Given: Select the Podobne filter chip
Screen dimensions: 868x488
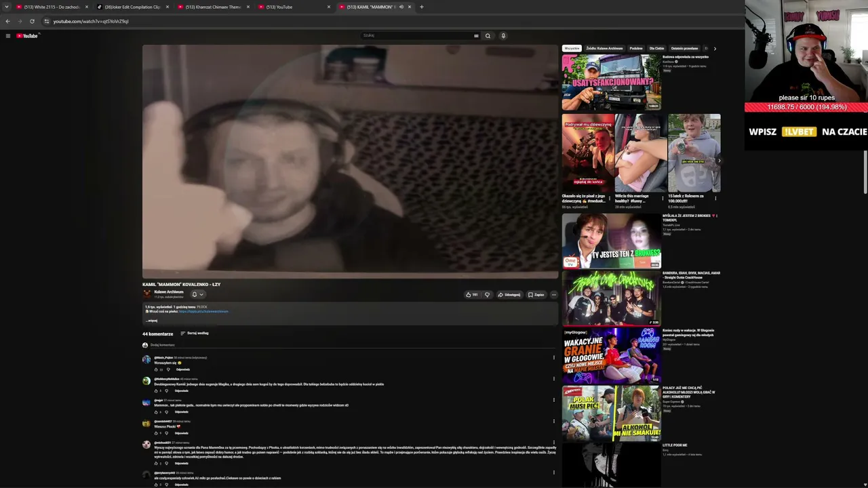Looking at the screenshot, I should click(636, 48).
